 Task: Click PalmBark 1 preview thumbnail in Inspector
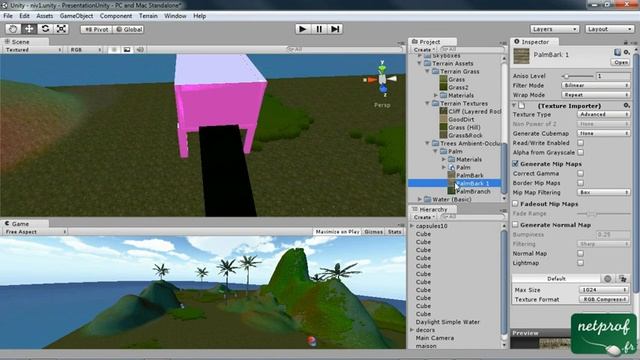coord(521,56)
